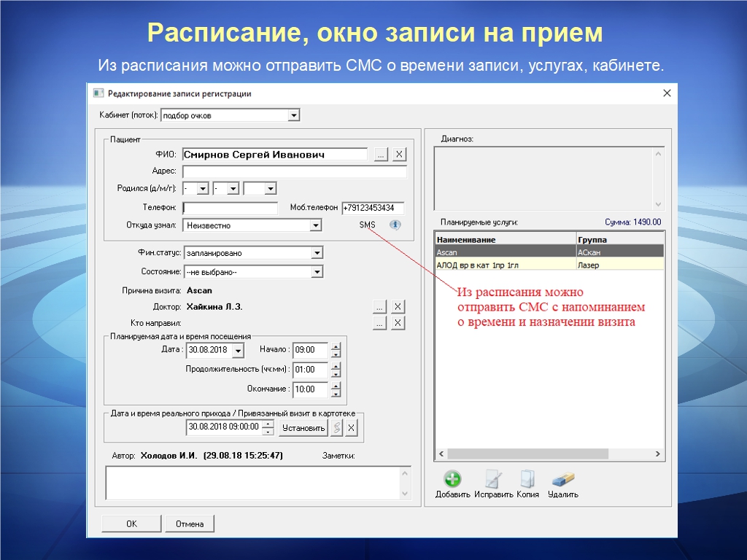Clear the patient ФИО with X button
The image size is (747, 560).
(x=399, y=155)
